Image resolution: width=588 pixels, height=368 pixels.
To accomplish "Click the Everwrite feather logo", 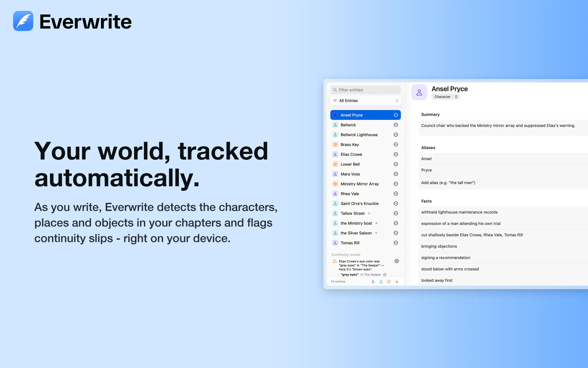I will [x=23, y=21].
